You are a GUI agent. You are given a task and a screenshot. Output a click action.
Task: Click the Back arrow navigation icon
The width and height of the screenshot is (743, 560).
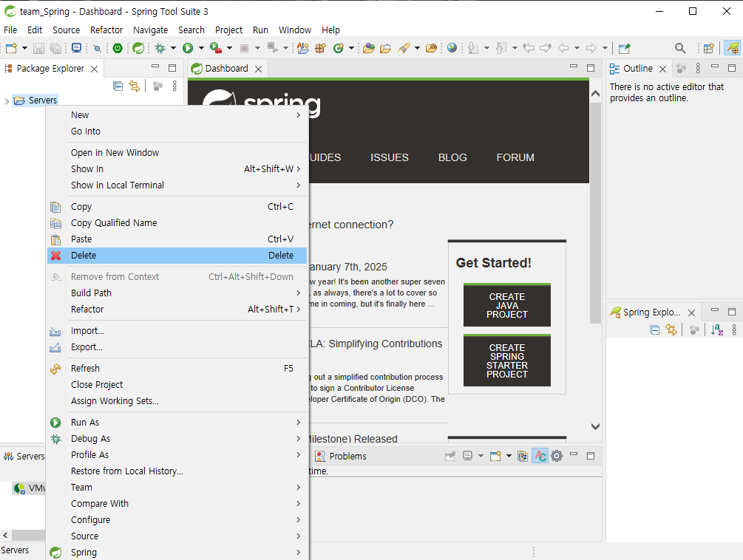[563, 48]
